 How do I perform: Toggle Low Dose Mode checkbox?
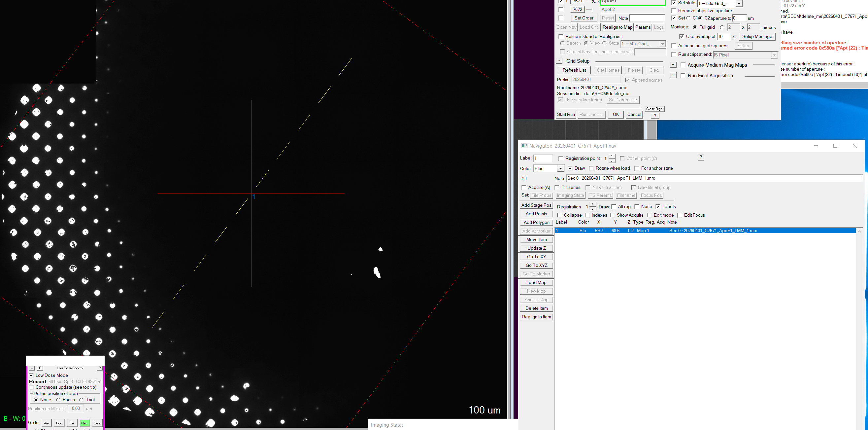click(x=31, y=376)
